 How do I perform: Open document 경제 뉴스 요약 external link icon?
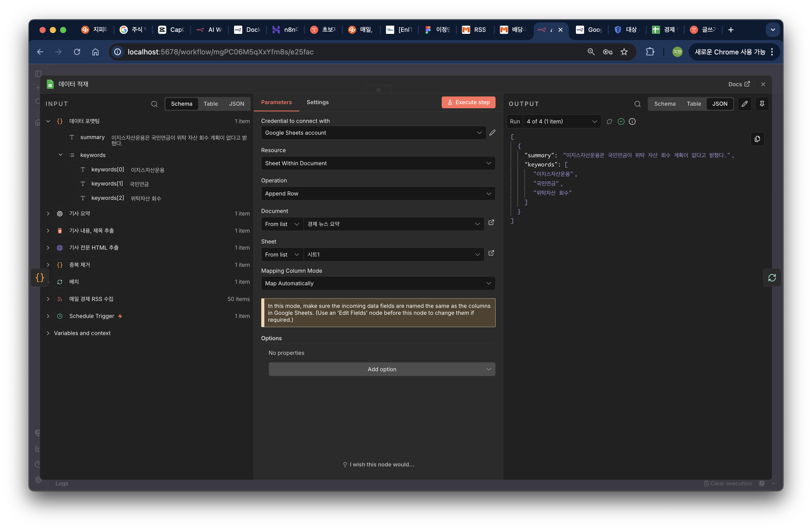[491, 223]
